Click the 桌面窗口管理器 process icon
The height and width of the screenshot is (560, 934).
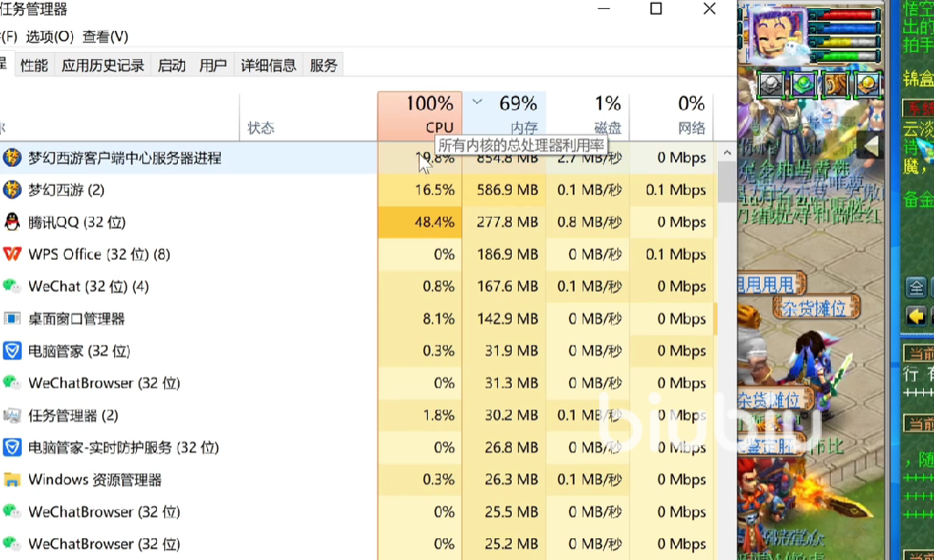[12, 318]
